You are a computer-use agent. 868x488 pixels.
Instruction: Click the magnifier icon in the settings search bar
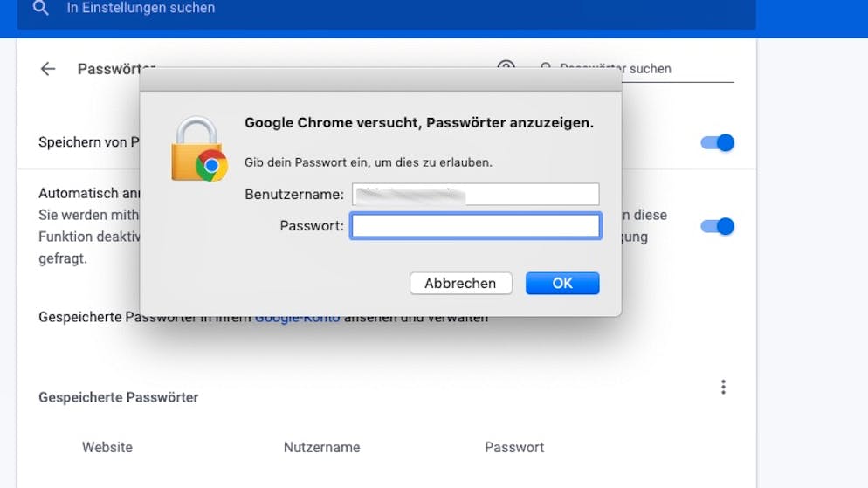pos(40,9)
